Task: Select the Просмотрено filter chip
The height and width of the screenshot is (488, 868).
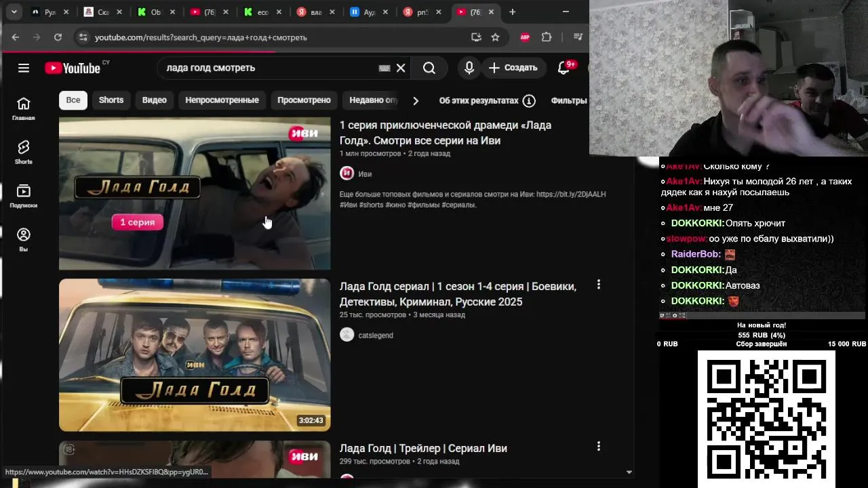Action: click(x=304, y=100)
